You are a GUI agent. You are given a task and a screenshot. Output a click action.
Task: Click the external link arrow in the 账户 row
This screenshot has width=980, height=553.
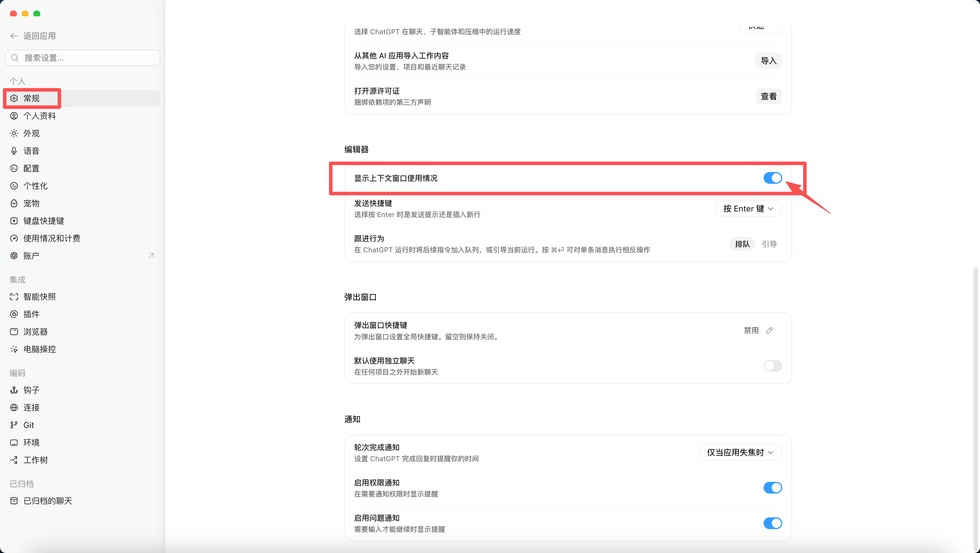coord(151,256)
